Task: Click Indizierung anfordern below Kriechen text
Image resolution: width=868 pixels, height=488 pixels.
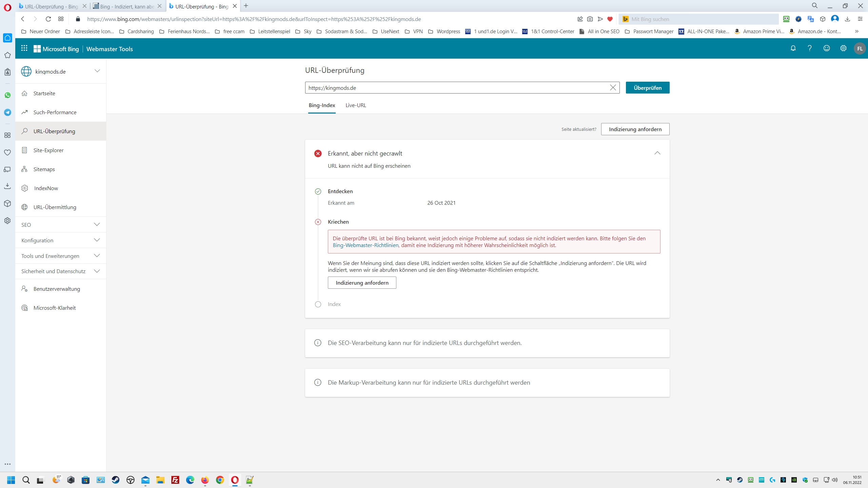Action: tap(362, 283)
